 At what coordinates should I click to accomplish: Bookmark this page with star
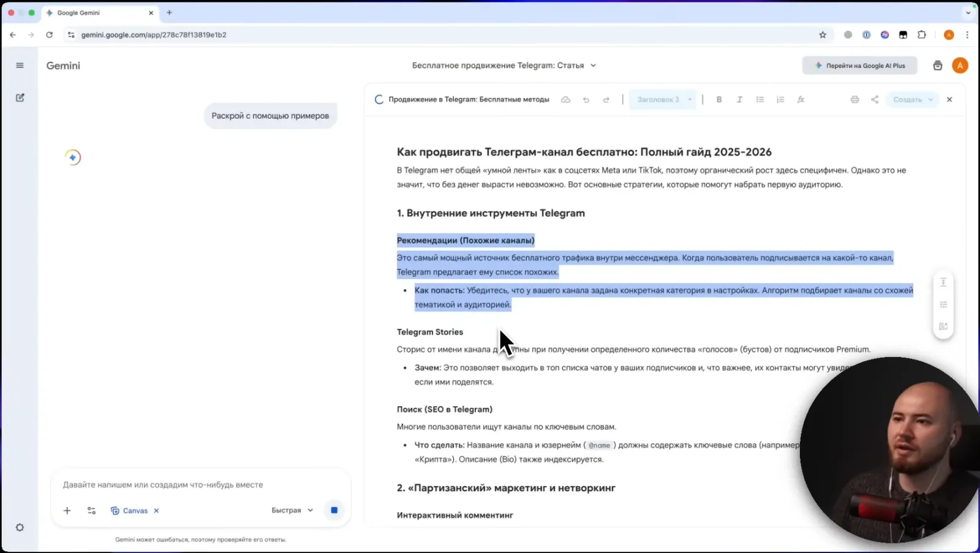pos(823,35)
